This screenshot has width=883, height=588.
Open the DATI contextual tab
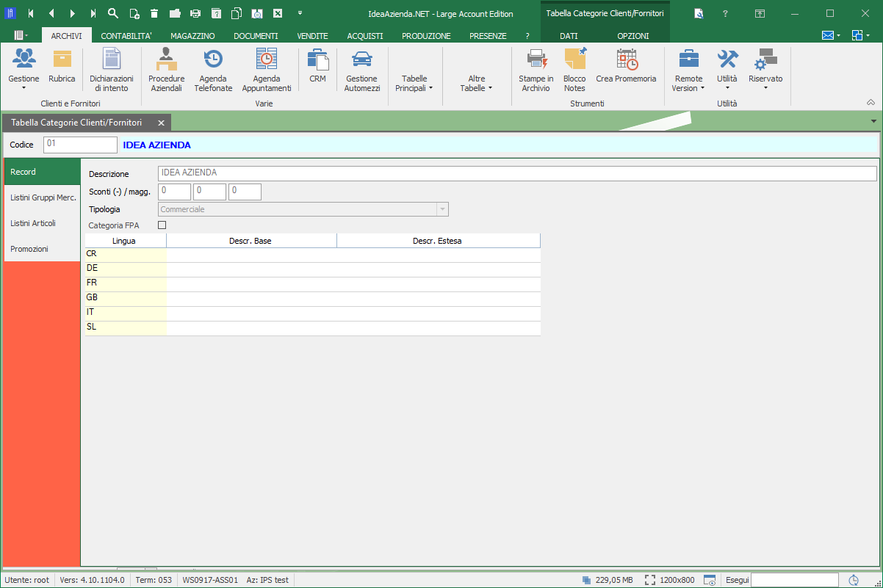pyautogui.click(x=569, y=35)
